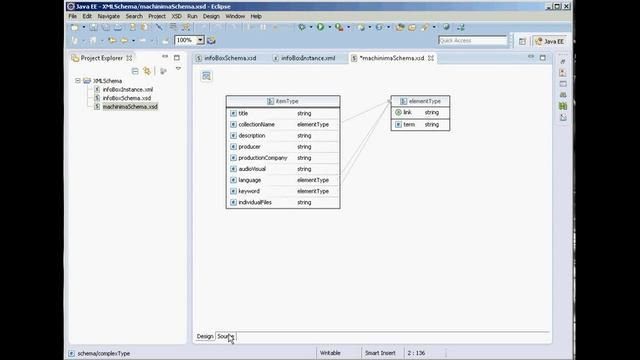
Task: Click the green Run button icon
Action: (x=321, y=27)
